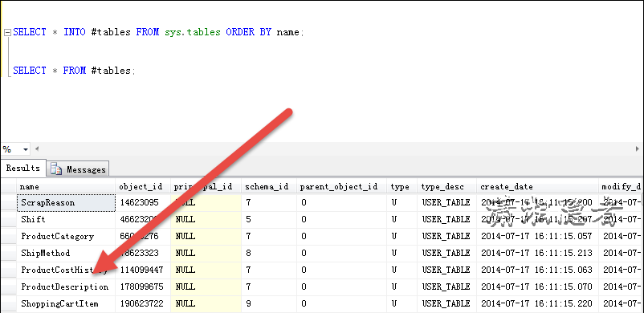644x313 pixels.
Task: Select the name column header
Action: click(66, 187)
